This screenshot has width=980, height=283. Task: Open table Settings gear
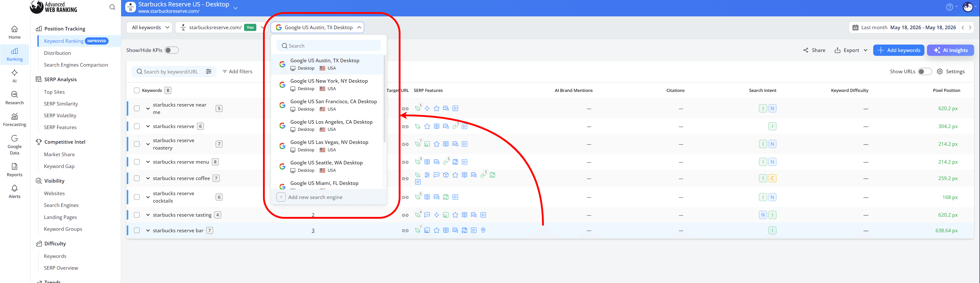(x=950, y=71)
